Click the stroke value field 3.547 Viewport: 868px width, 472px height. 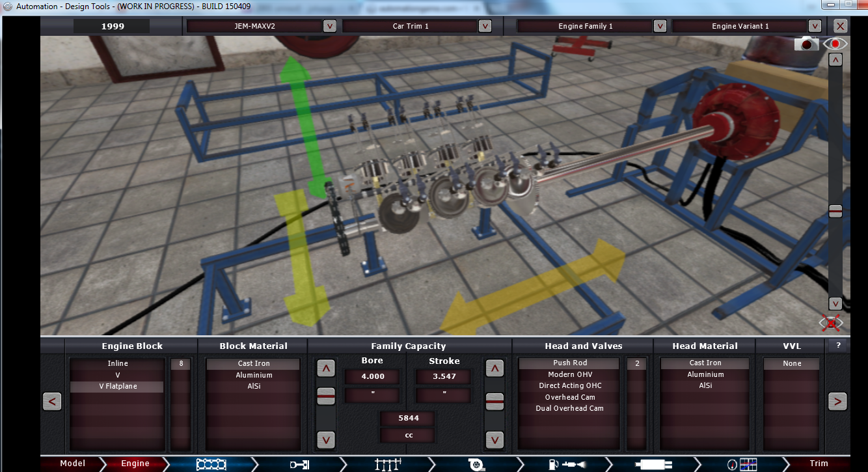pyautogui.click(x=444, y=376)
